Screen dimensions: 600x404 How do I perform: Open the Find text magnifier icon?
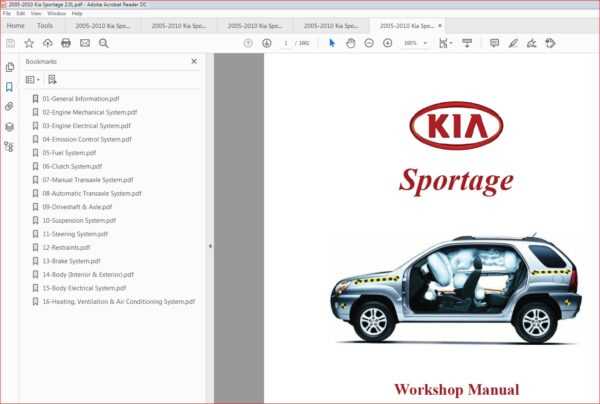[x=103, y=43]
